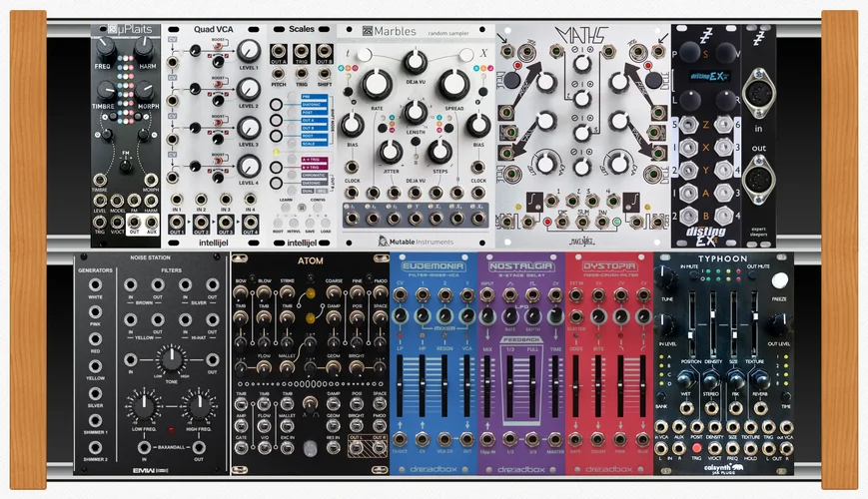Viewport: 868px width, 499px height.
Task: Click the TIMBRE knob on Plaits
Action: click(x=105, y=90)
